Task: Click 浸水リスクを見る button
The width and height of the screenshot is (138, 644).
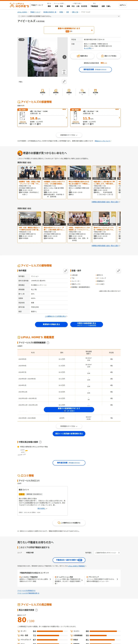Action: pyautogui.click(x=109, y=56)
